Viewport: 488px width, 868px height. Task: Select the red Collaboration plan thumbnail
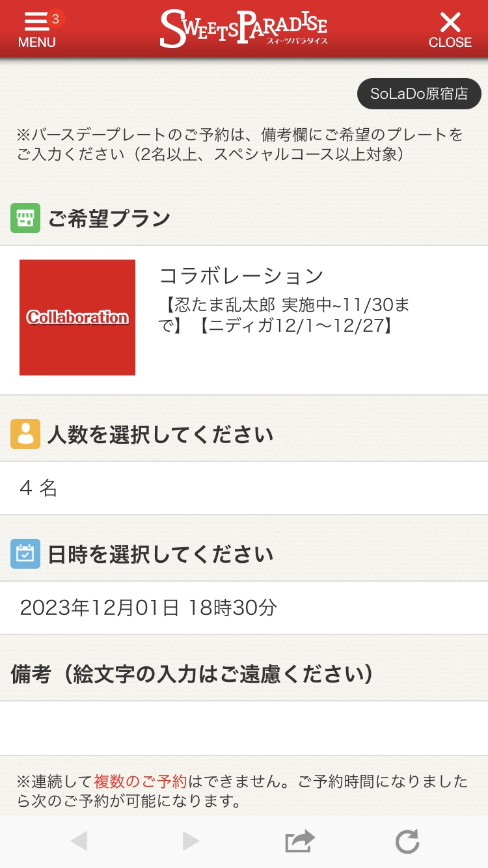(77, 318)
